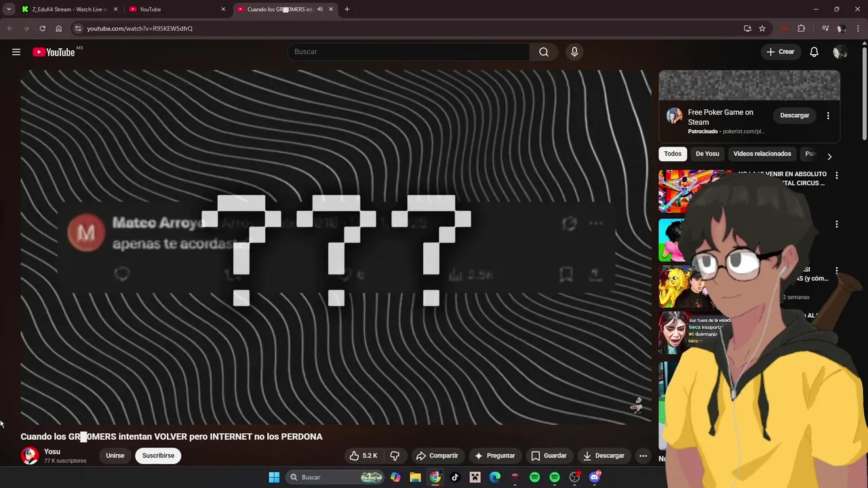The width and height of the screenshot is (868, 488).
Task: Select the Todos filter chip
Action: (673, 154)
